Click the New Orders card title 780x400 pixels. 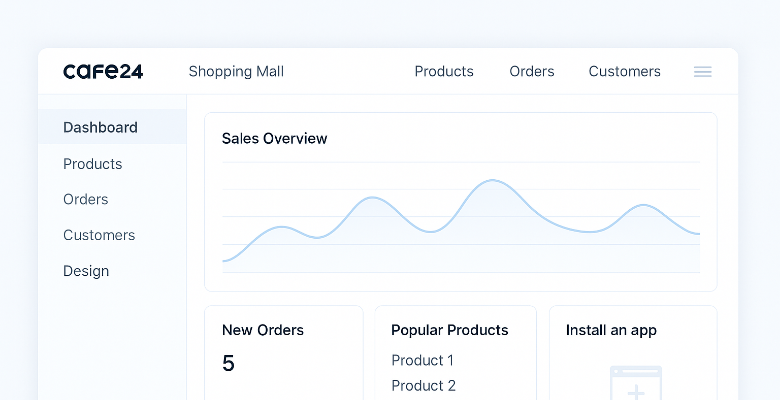(262, 330)
